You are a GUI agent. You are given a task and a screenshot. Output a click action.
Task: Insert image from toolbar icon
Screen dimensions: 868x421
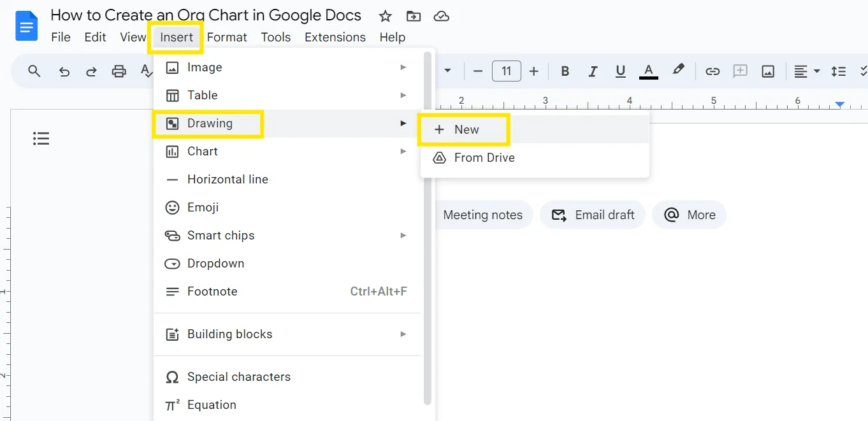[x=768, y=71]
